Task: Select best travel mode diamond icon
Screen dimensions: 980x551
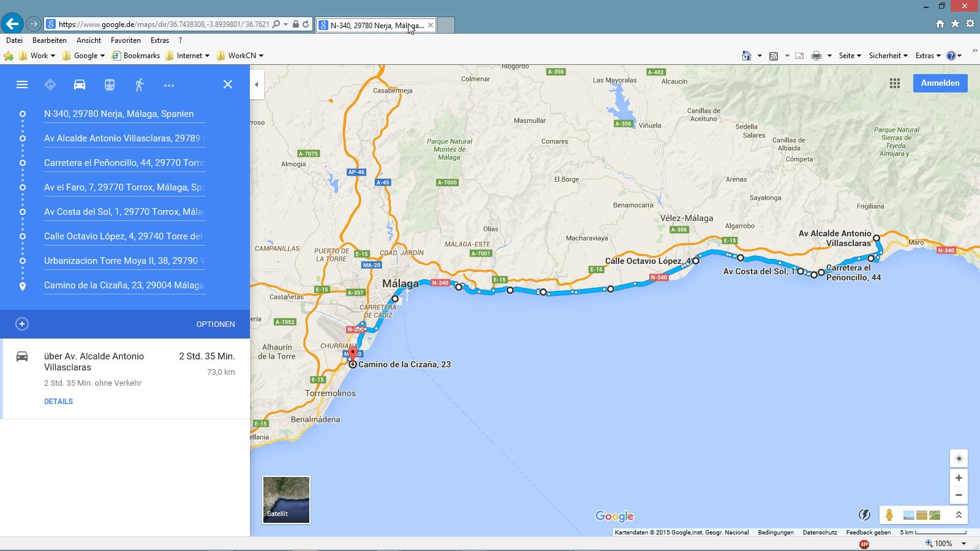Action: 50,84
